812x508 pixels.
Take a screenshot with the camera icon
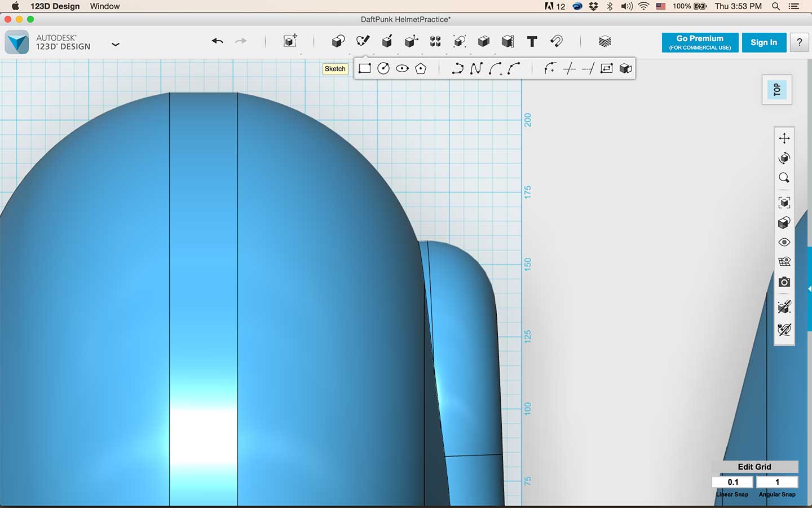click(x=784, y=282)
